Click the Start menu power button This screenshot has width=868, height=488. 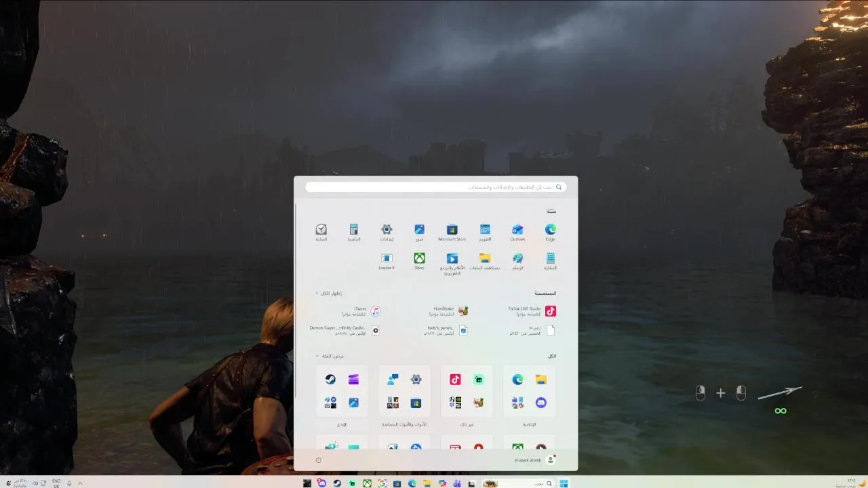[x=318, y=460]
